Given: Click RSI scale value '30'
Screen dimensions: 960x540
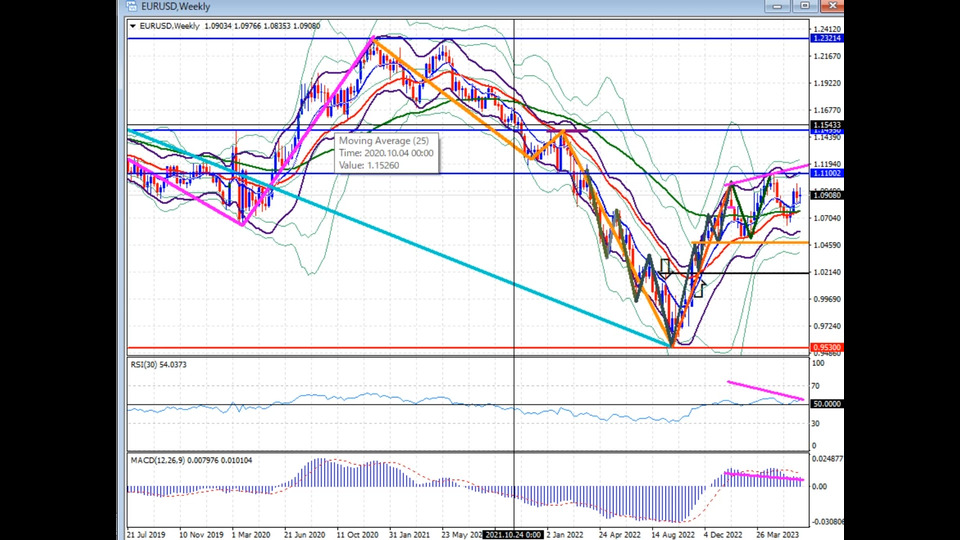Looking at the screenshot, I should pos(816,424).
